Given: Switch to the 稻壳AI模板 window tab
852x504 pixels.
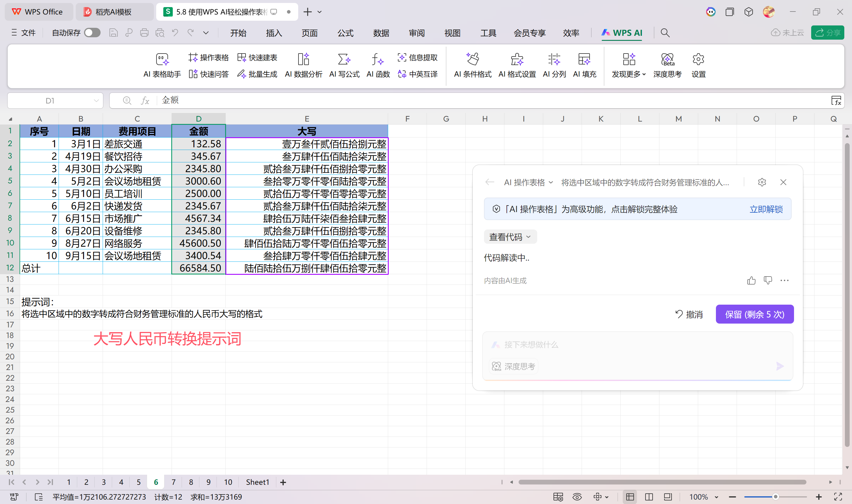Looking at the screenshot, I should point(114,12).
